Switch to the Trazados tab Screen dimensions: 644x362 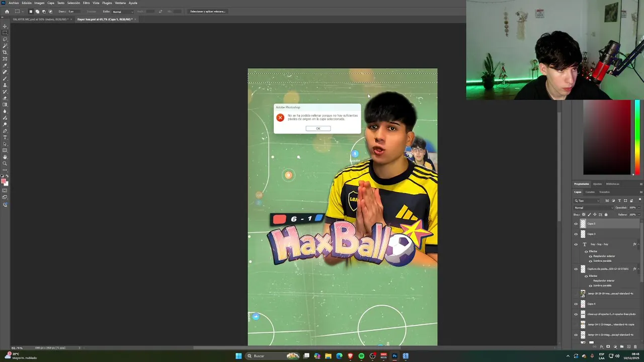[604, 192]
